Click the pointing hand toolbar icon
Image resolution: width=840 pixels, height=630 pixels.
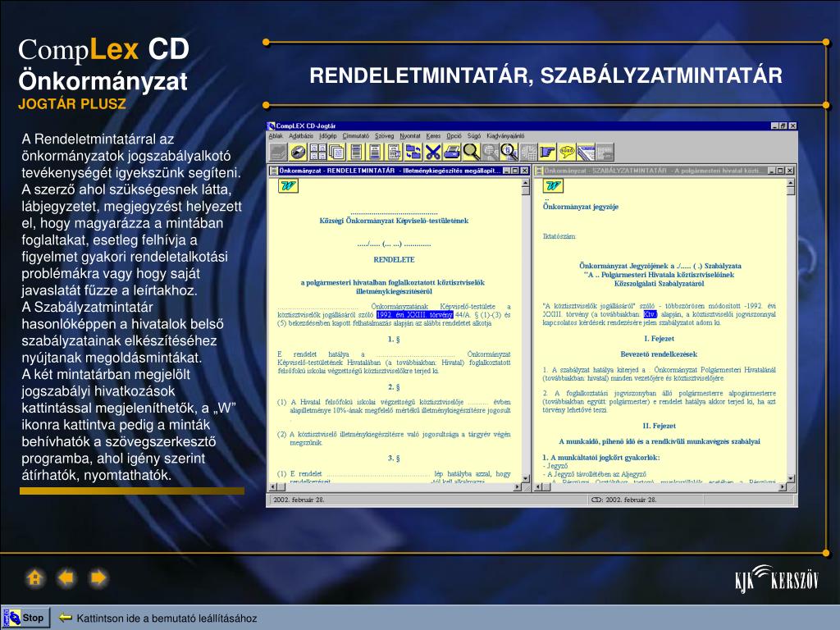pyautogui.click(x=547, y=152)
